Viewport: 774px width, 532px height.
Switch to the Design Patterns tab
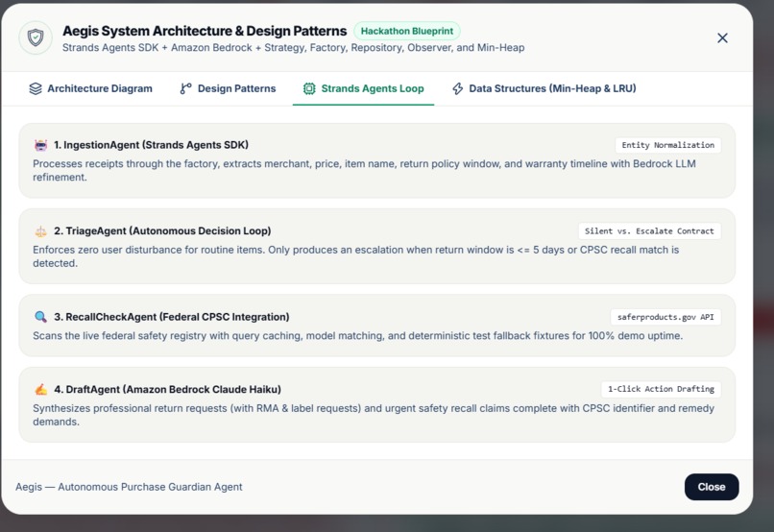(x=228, y=88)
